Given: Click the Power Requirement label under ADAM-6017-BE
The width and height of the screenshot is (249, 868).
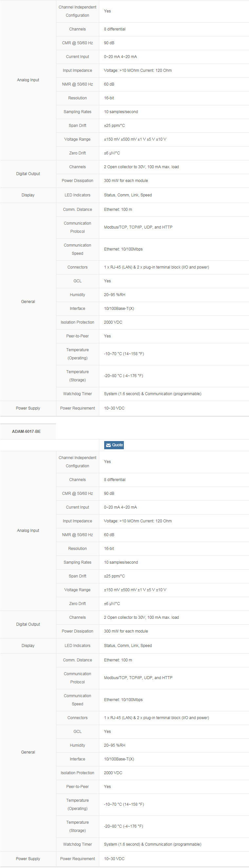Looking at the screenshot, I should (x=77, y=858).
